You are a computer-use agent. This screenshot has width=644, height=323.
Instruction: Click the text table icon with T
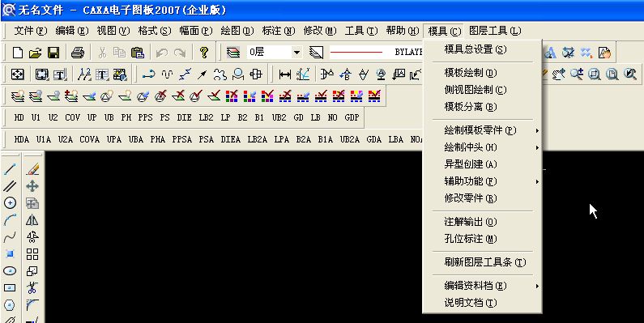pyautogui.click(x=101, y=74)
